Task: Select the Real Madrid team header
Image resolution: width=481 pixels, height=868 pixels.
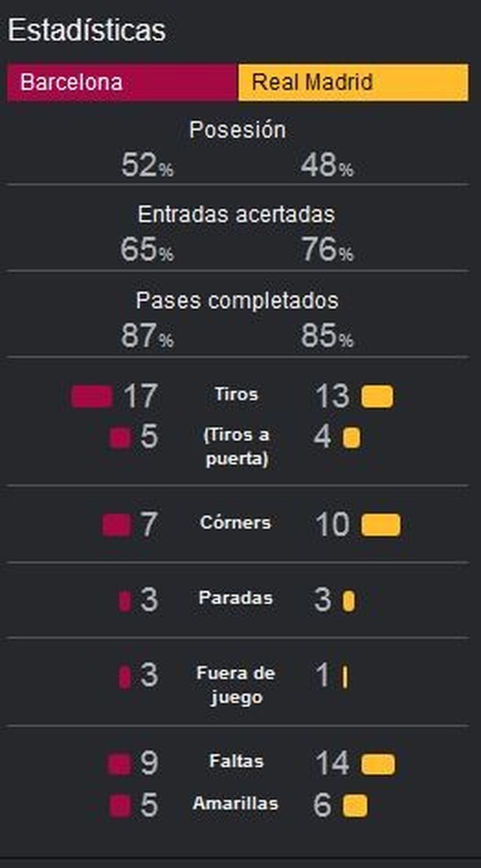Action: click(x=353, y=82)
